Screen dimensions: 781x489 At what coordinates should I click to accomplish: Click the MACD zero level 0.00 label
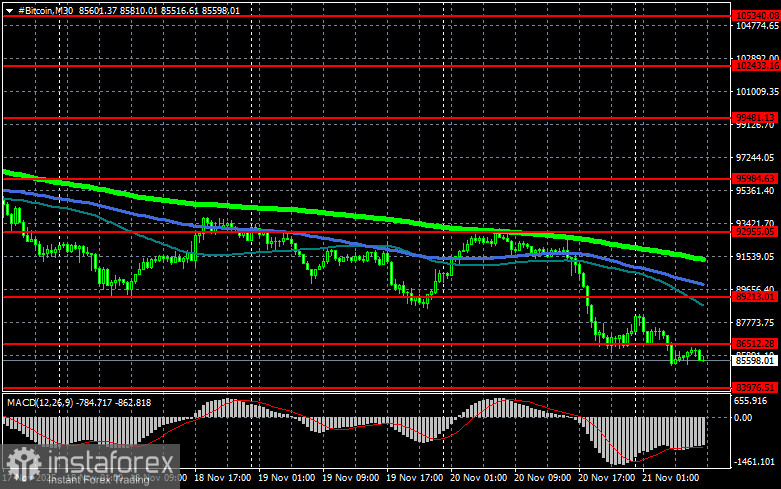point(744,419)
